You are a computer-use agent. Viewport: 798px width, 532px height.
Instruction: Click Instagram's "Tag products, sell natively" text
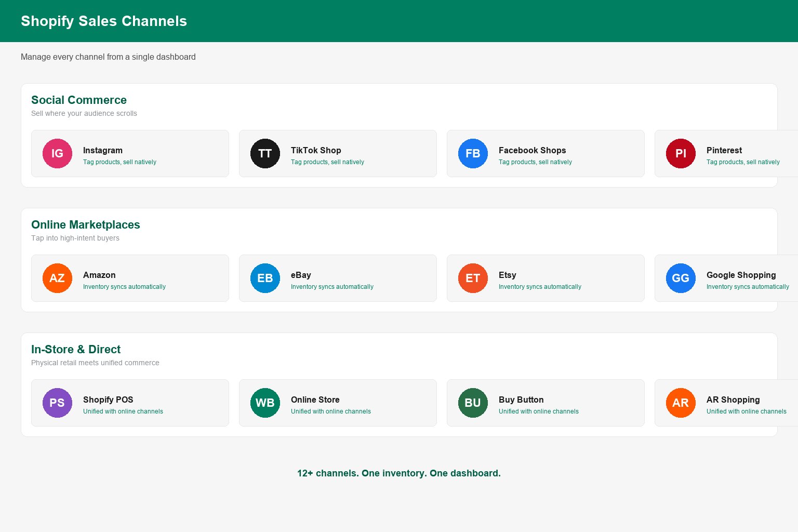119,162
